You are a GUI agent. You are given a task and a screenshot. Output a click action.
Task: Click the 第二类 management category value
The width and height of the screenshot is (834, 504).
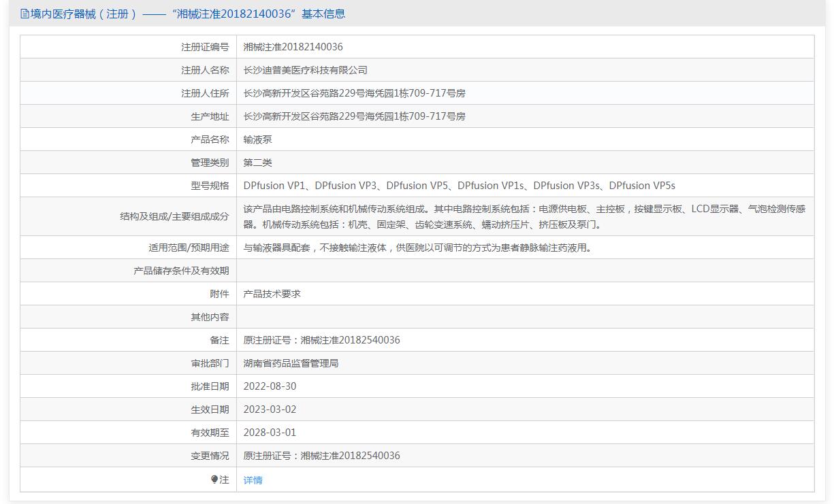tap(257, 163)
